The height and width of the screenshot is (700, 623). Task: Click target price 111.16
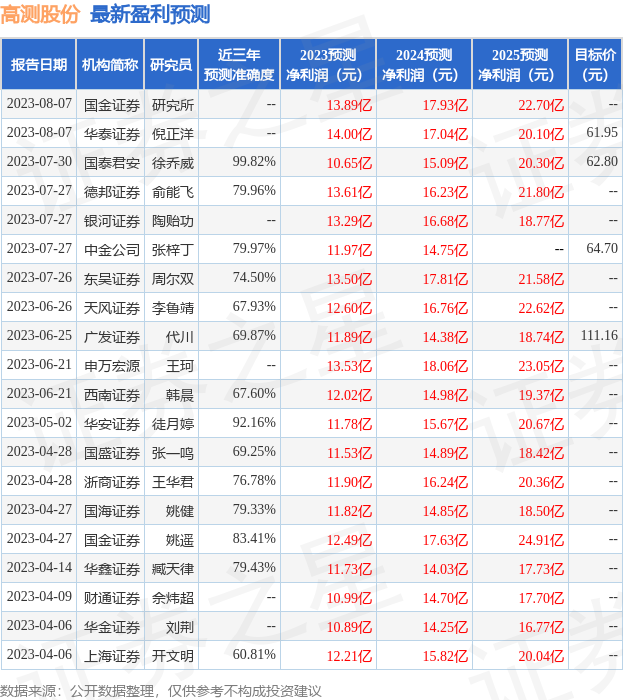tap(599, 335)
